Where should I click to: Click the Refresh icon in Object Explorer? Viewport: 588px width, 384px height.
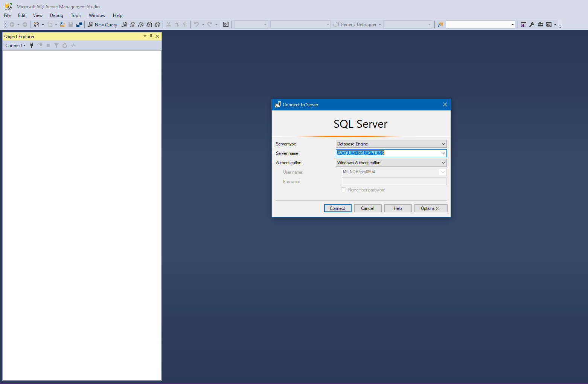[x=65, y=46]
